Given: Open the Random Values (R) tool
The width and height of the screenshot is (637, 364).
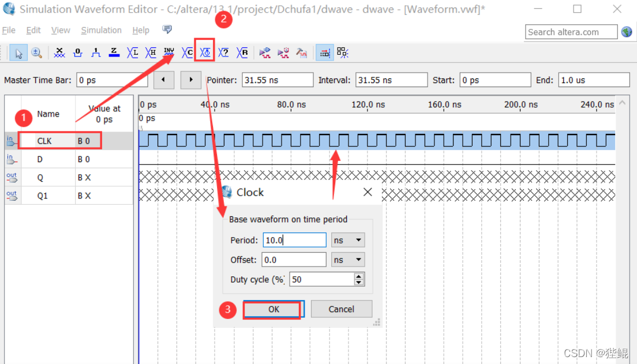Looking at the screenshot, I should (242, 52).
